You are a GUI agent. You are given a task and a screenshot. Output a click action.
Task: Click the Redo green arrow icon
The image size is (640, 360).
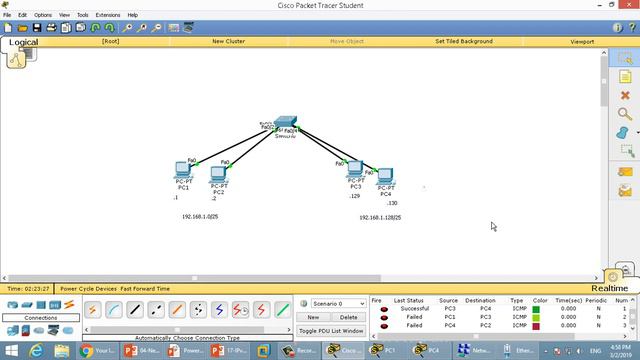point(109,28)
